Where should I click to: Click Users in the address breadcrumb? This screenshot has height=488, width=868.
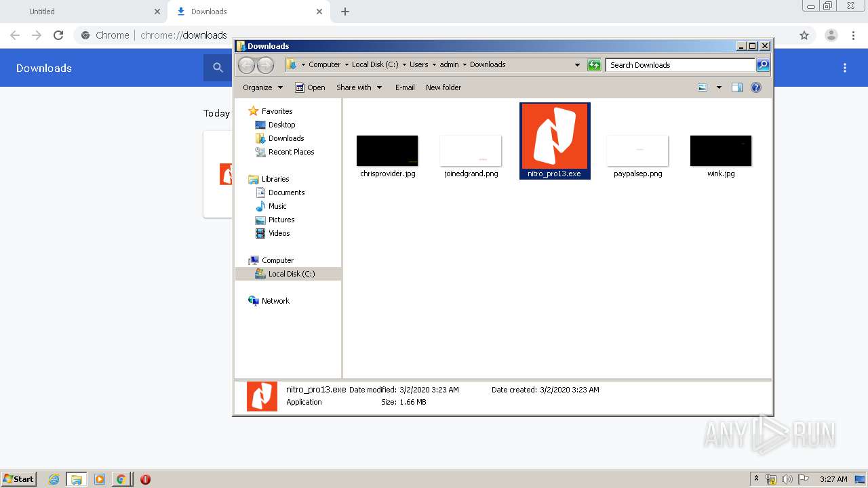(x=418, y=64)
